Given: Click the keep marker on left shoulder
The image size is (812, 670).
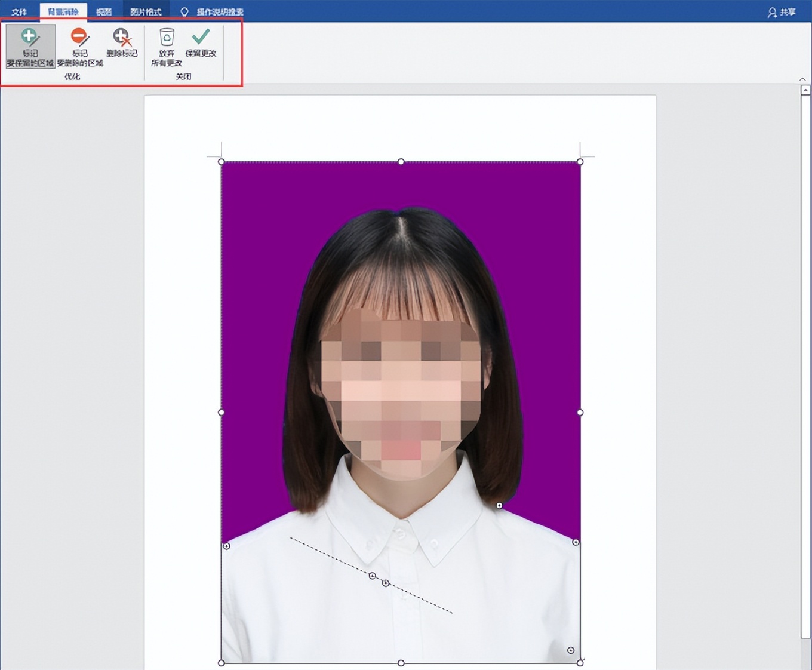Looking at the screenshot, I should (226, 546).
